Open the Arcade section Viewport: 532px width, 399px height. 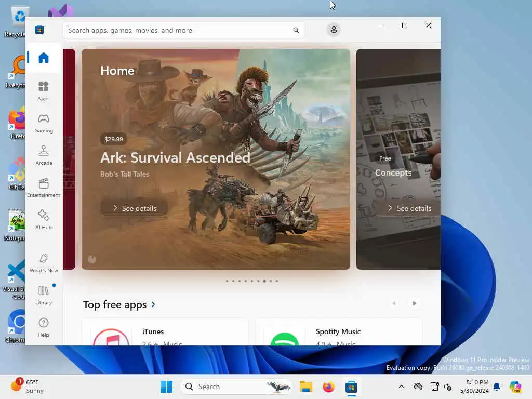pos(44,156)
